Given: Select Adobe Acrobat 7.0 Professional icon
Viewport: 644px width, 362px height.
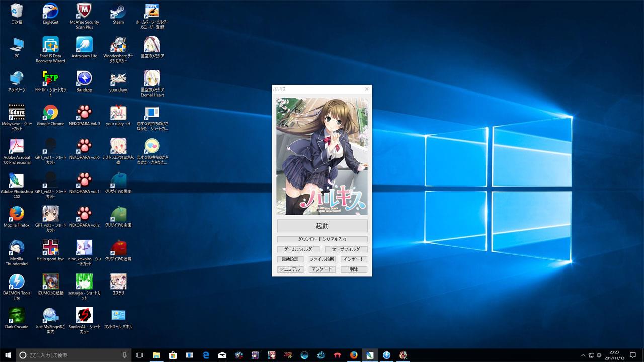Looking at the screenshot, I should coord(17,151).
